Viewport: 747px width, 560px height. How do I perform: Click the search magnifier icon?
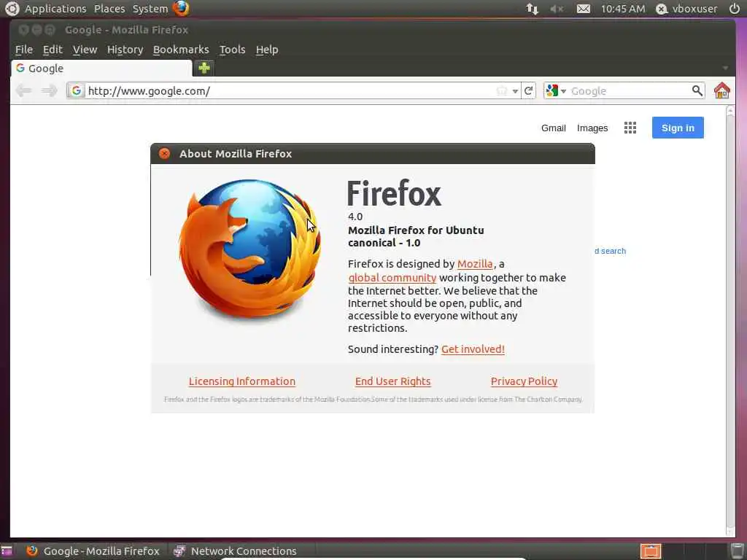coord(697,90)
